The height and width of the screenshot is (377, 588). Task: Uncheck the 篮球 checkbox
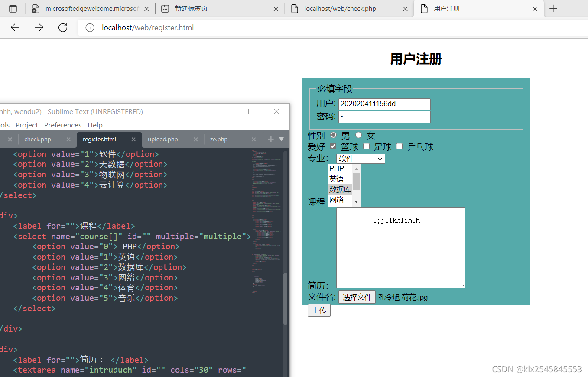point(333,146)
